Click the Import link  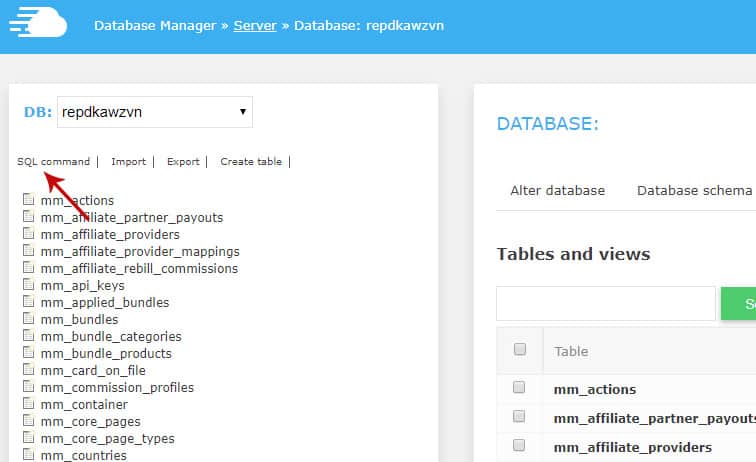[128, 162]
